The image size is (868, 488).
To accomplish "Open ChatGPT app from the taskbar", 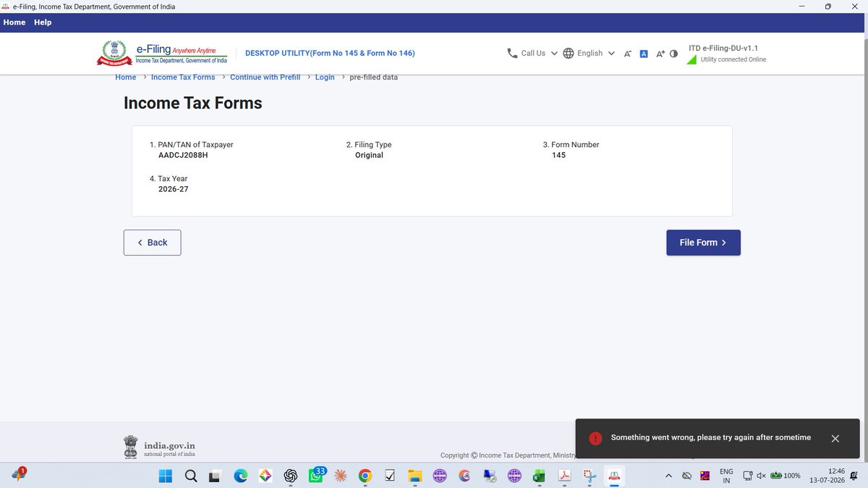I will (x=292, y=476).
